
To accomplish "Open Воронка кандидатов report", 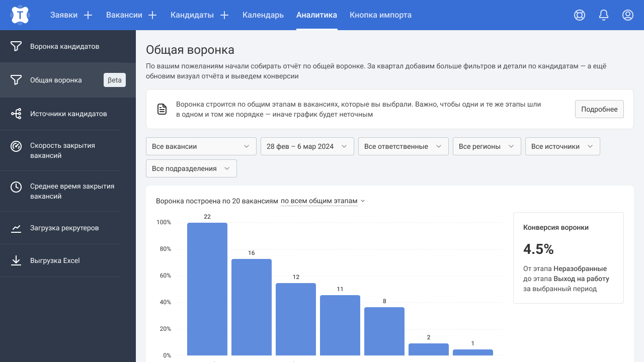I will (x=68, y=46).
